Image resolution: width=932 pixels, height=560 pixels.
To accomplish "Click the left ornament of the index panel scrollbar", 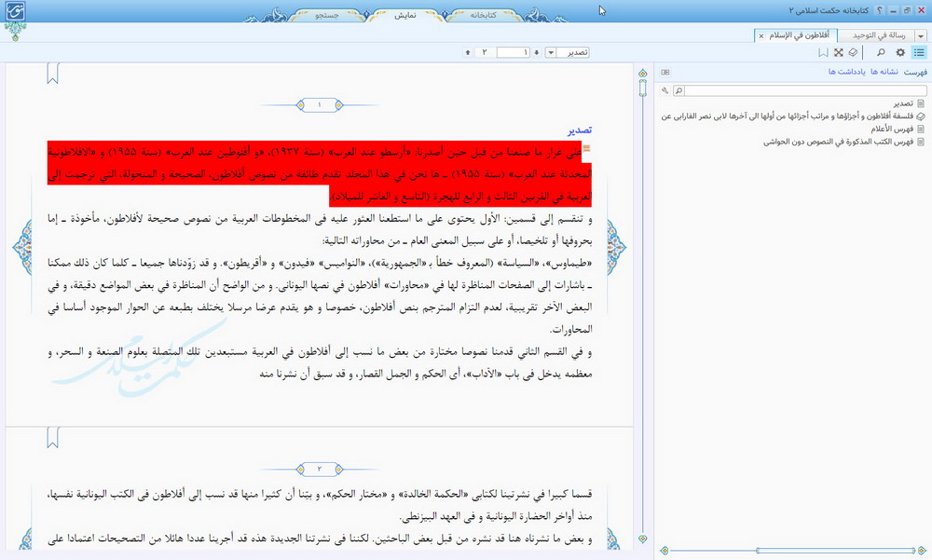I will (665, 551).
